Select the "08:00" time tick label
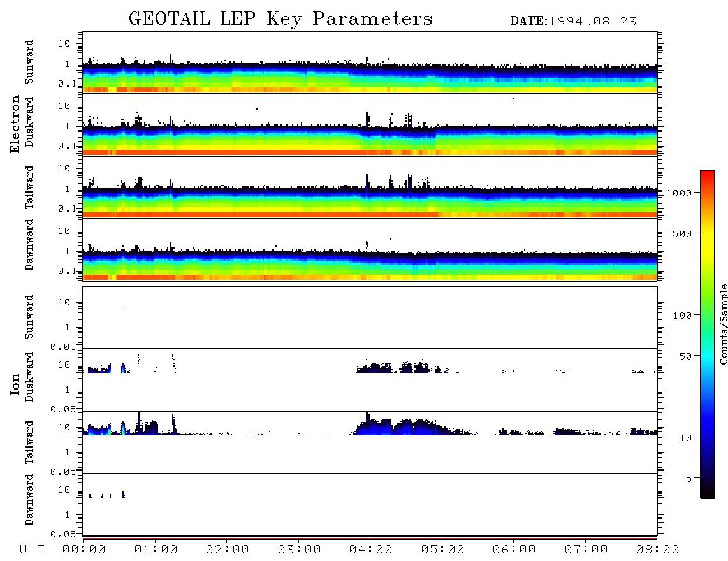The image size is (728, 561). pos(657,550)
